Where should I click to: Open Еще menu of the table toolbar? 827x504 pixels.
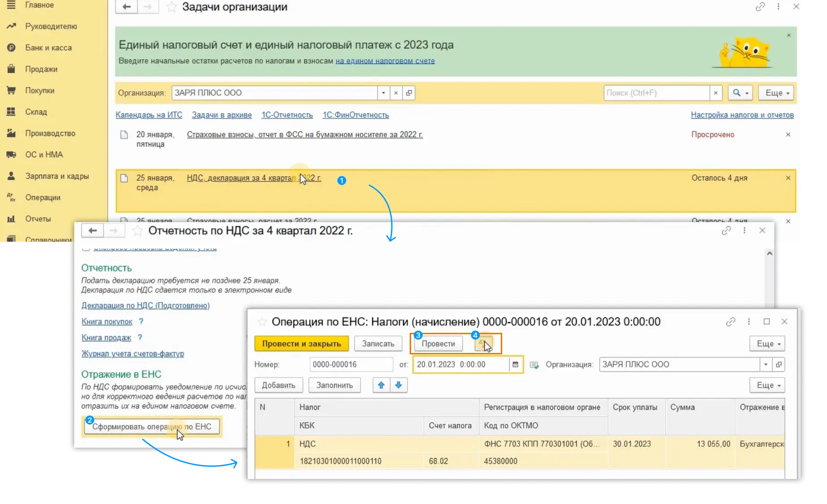click(767, 385)
